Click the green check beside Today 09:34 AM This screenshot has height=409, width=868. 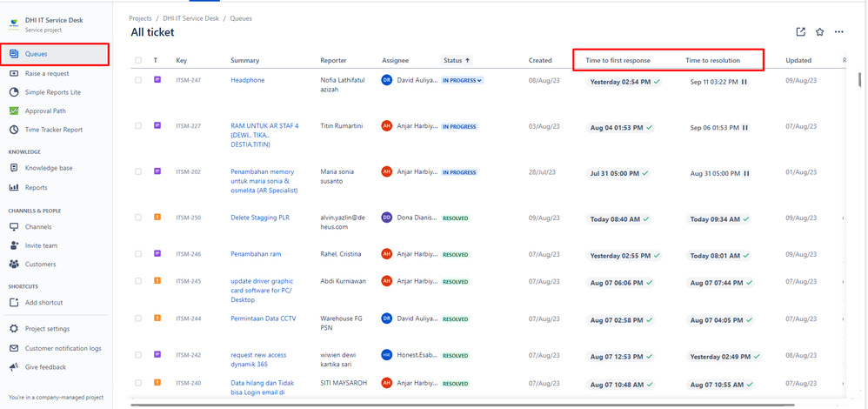coord(746,219)
